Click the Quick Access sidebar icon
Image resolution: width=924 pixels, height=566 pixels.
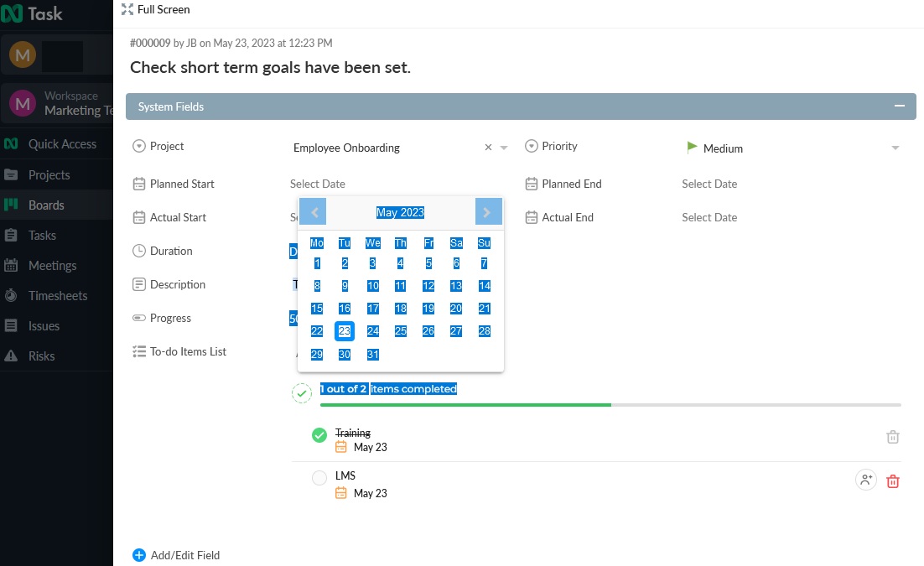(11, 144)
